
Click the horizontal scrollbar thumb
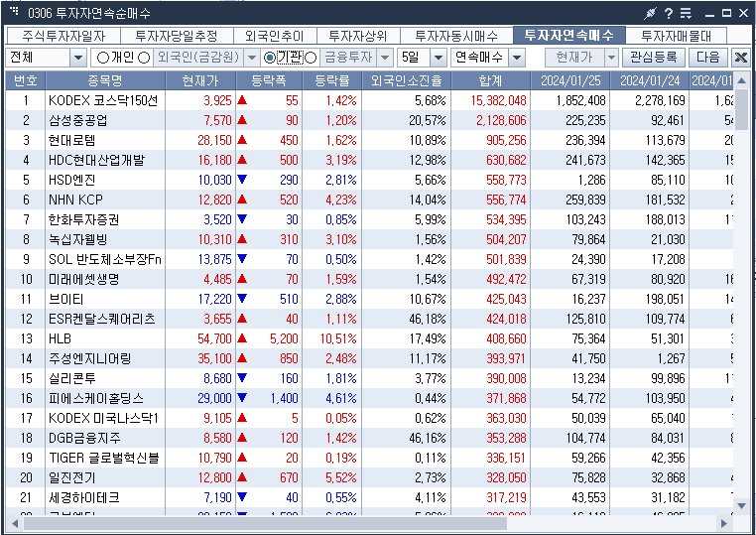(265, 523)
